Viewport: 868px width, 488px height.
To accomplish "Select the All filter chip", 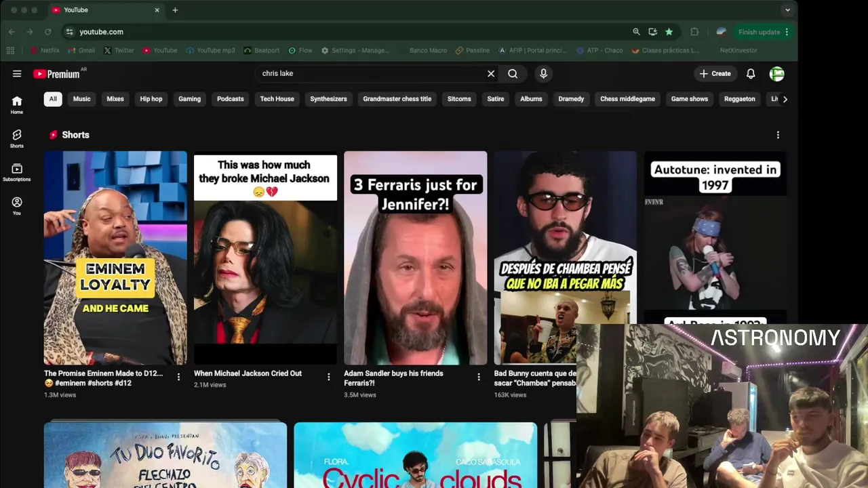I will [53, 99].
